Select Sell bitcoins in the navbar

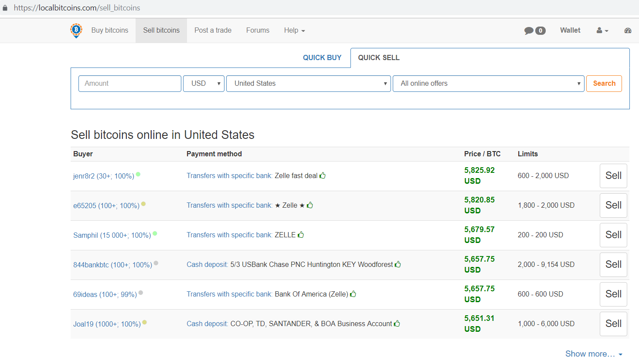pos(161,30)
